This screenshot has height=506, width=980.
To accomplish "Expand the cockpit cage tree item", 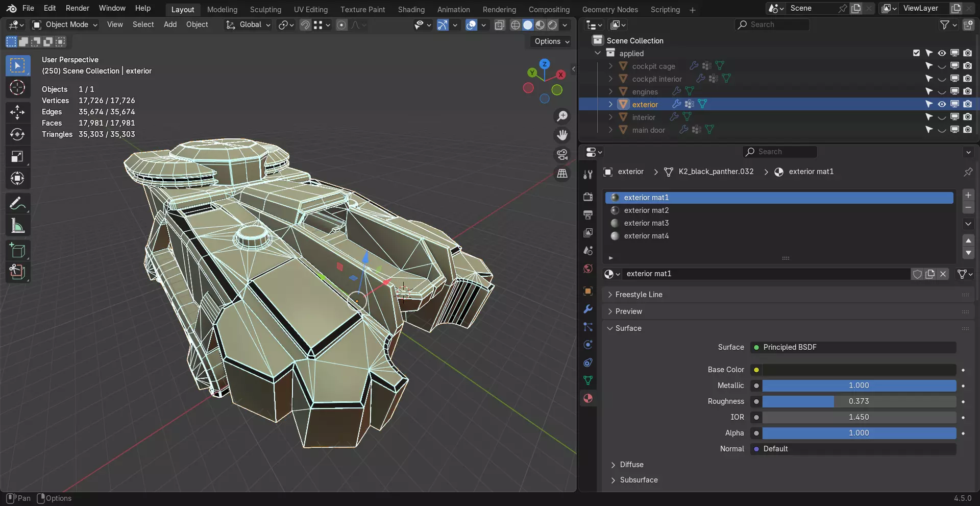I will click(x=610, y=66).
